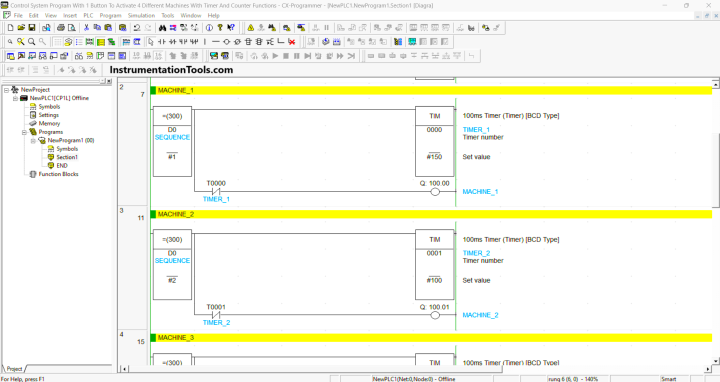Click the Save floppy disk icon
720x382 pixels.
pos(32,28)
